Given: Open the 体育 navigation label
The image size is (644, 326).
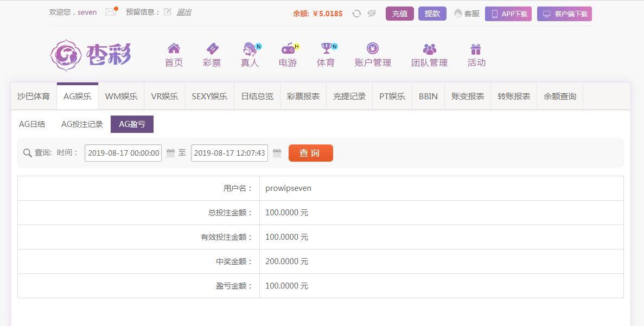Looking at the screenshot, I should click(x=326, y=63).
